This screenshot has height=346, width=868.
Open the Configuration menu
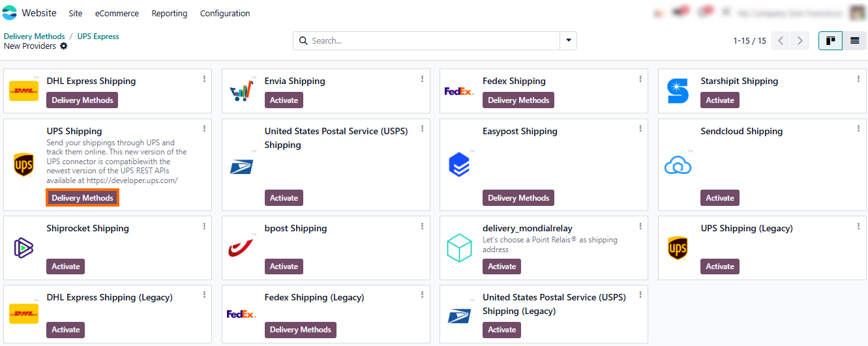tap(225, 13)
